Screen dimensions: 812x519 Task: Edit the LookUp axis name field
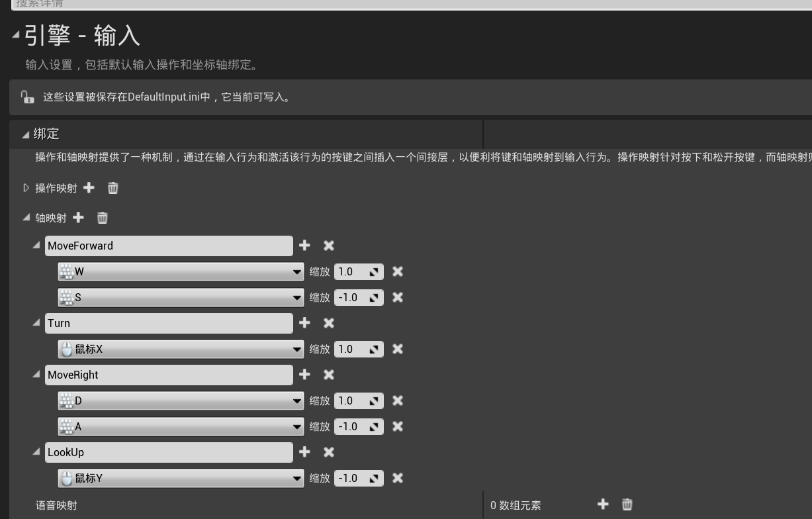click(x=169, y=452)
